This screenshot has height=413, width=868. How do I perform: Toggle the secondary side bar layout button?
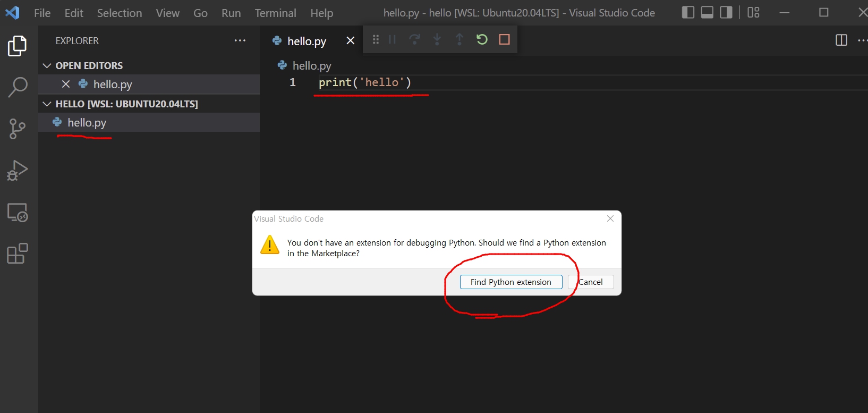[726, 12]
